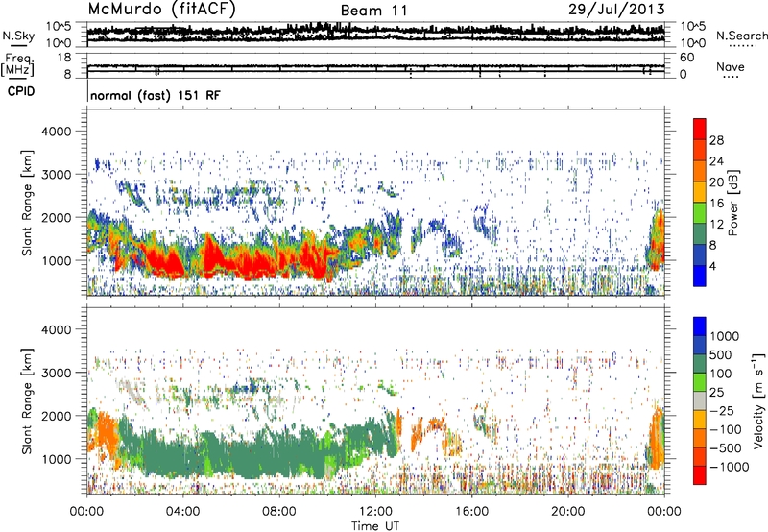Click the Velocity [m s-1] colorbar label
This screenshot has height=532, width=768.
758,400
